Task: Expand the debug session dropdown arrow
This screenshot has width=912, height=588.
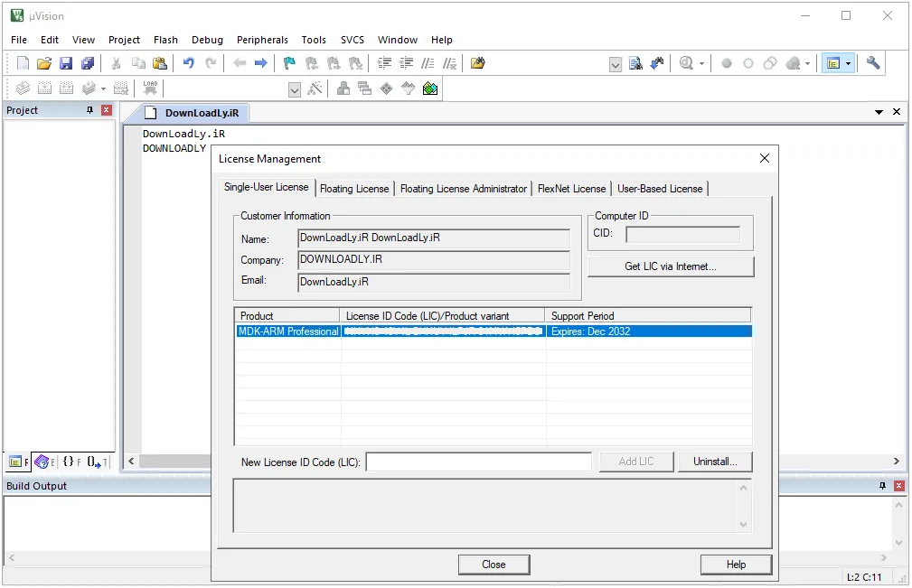Action: (702, 63)
